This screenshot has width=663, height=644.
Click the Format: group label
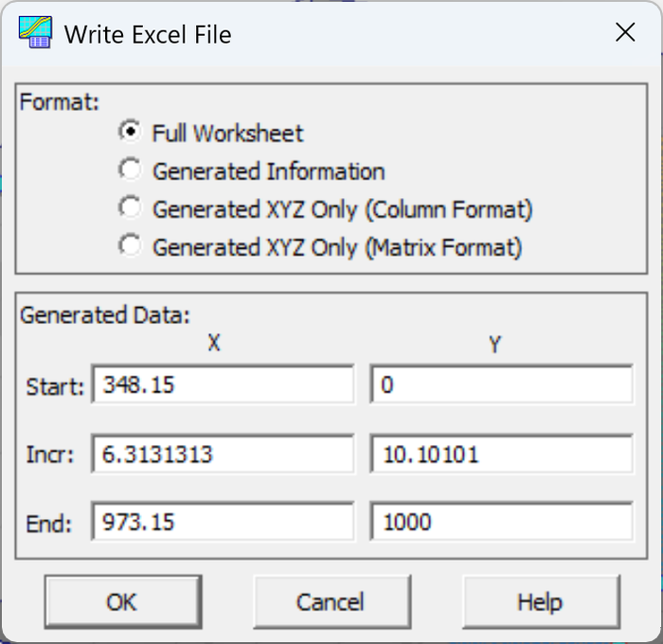pos(60,102)
